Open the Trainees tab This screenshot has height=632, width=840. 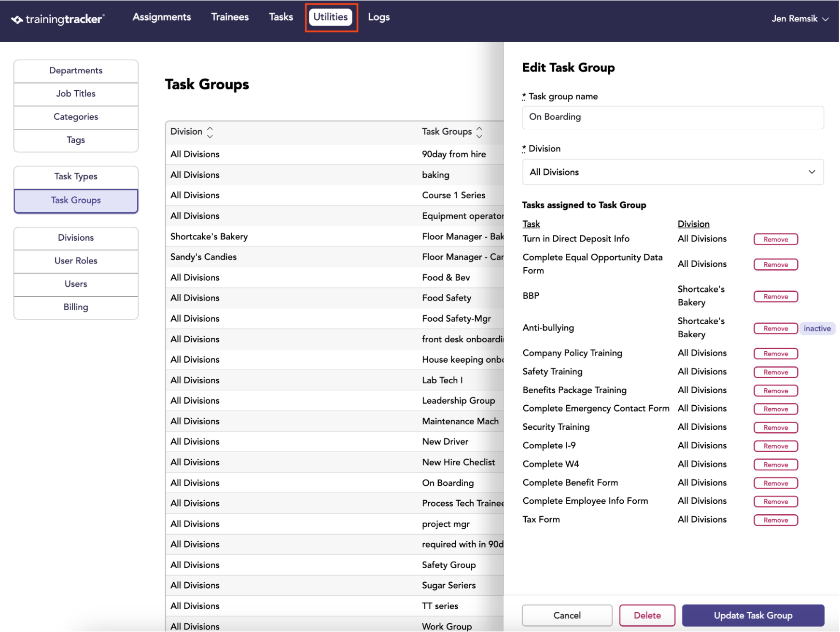coord(230,17)
